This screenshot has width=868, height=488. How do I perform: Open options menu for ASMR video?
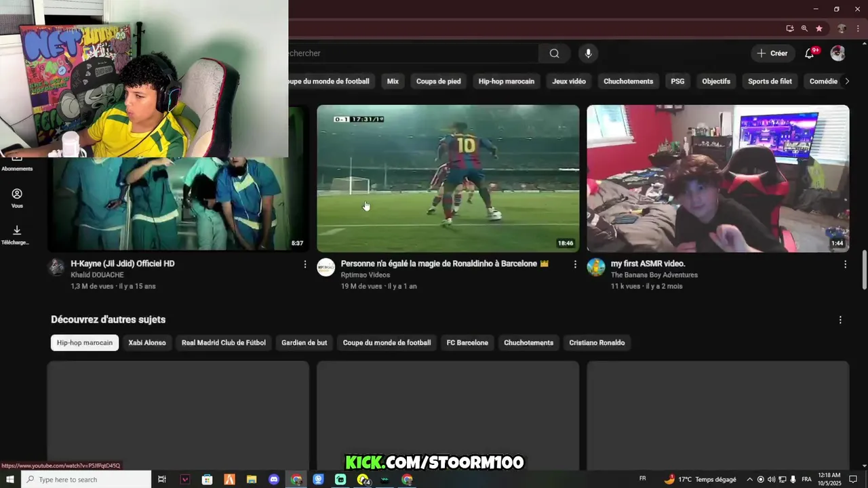[845, 264]
